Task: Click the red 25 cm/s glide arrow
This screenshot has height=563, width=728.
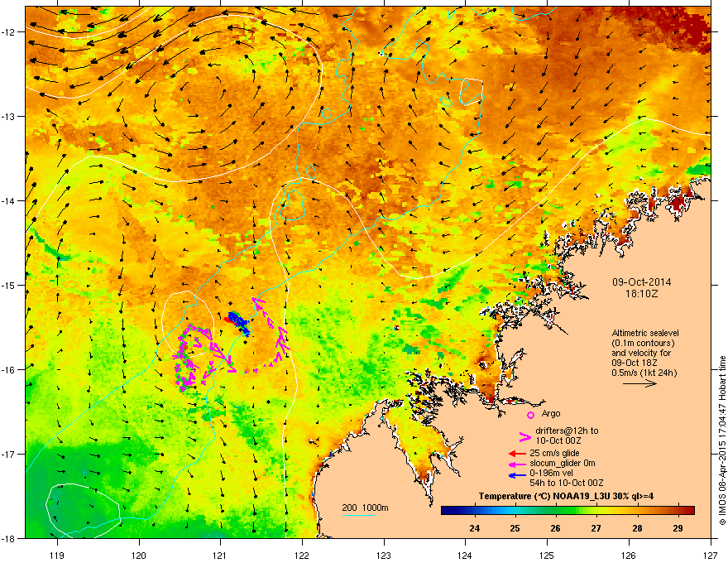Action: [x=517, y=454]
